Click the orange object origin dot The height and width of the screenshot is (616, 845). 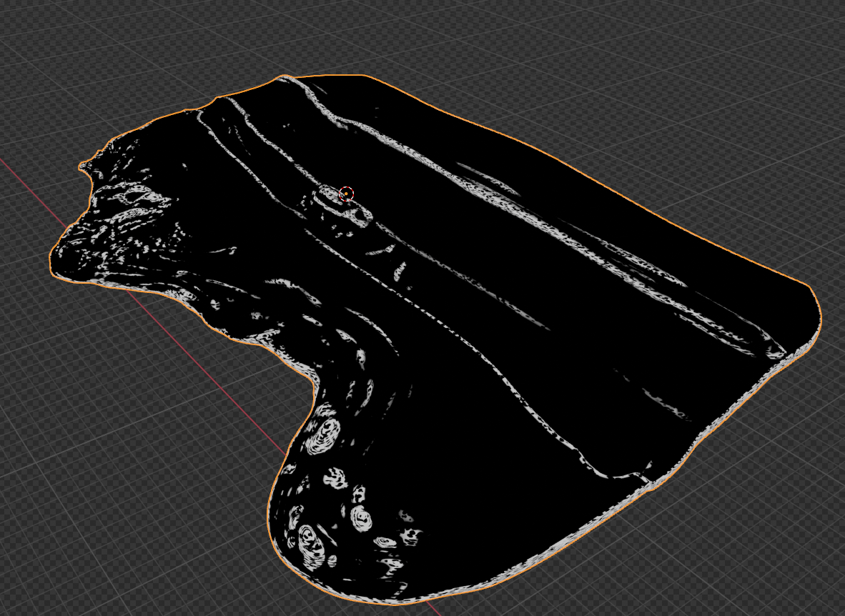pyautogui.click(x=346, y=193)
